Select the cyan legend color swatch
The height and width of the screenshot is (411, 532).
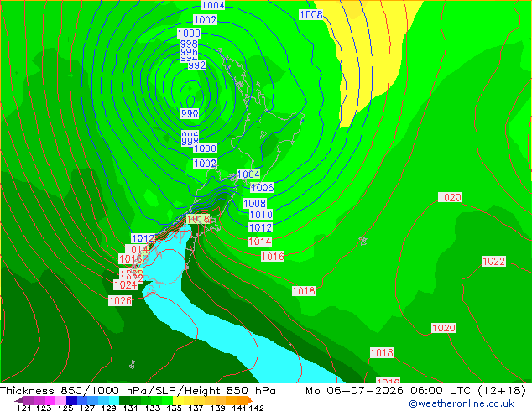tap(114, 400)
